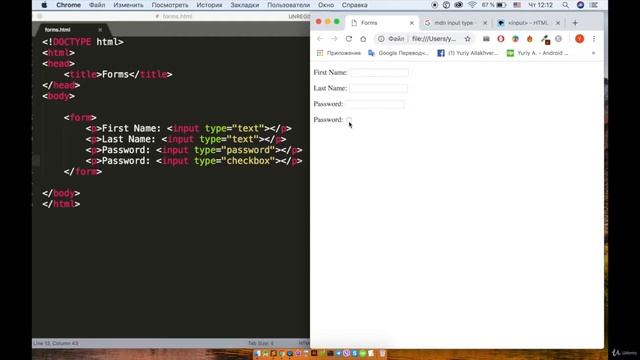Click the Creative Cloud menu bar icon

[459, 5]
